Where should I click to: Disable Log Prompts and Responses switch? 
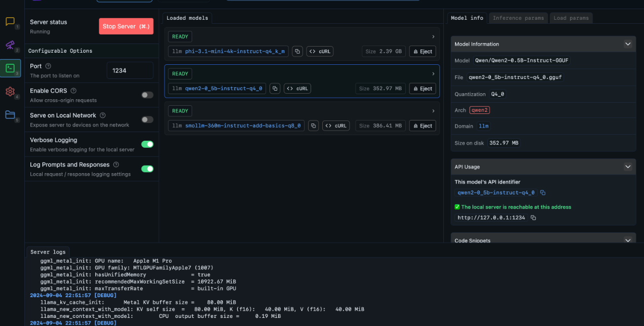coord(147,169)
